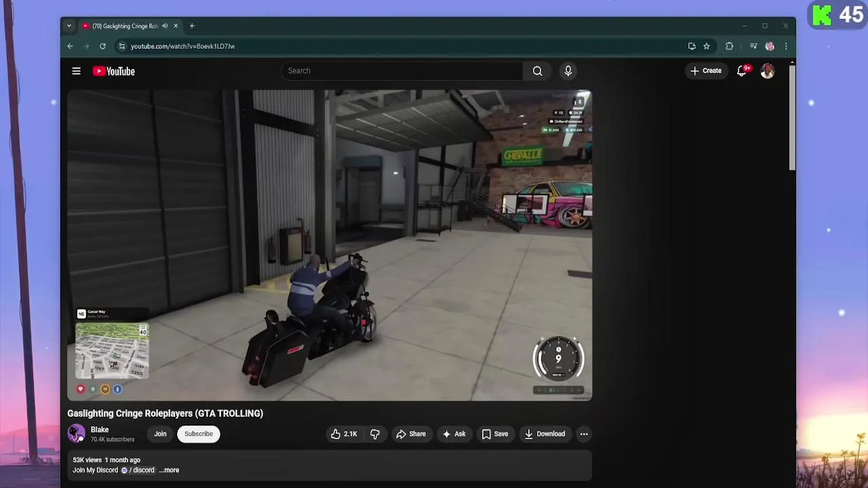Viewport: 868px width, 488px height.
Task: Go back in browser history
Action: [x=70, y=46]
